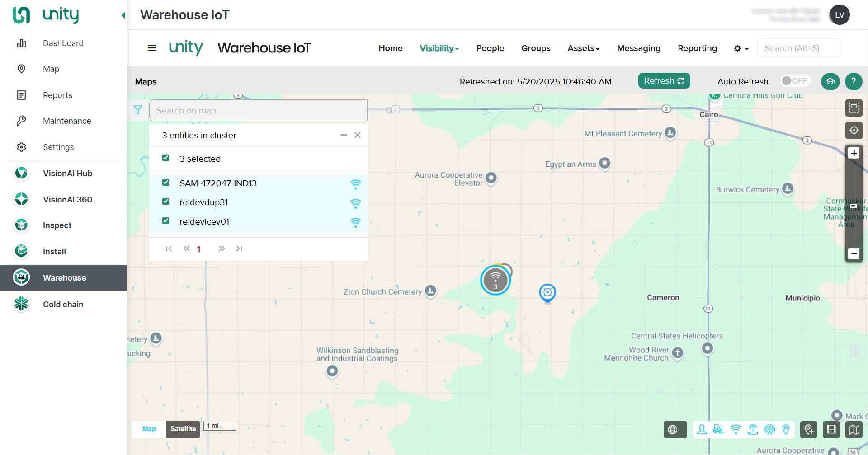Image resolution: width=868 pixels, height=455 pixels.
Task: Open the training graduation cap icon
Action: click(830, 81)
